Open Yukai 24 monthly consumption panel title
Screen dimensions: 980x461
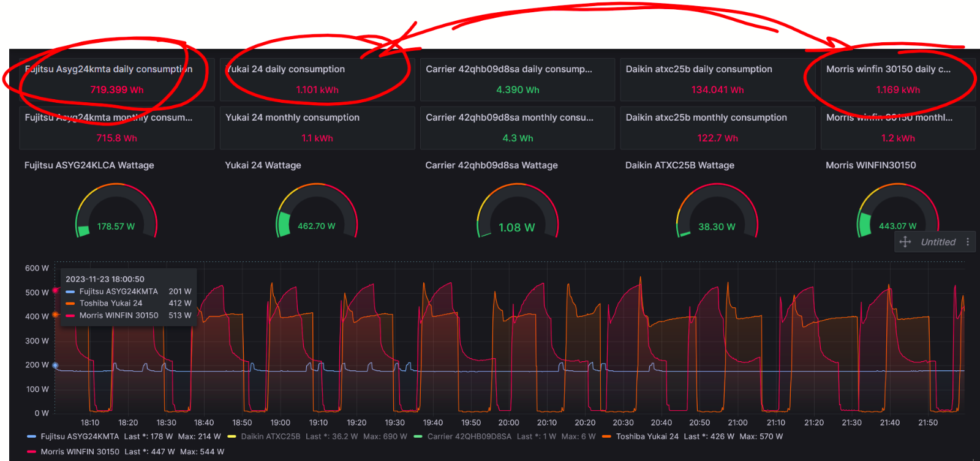(x=292, y=118)
